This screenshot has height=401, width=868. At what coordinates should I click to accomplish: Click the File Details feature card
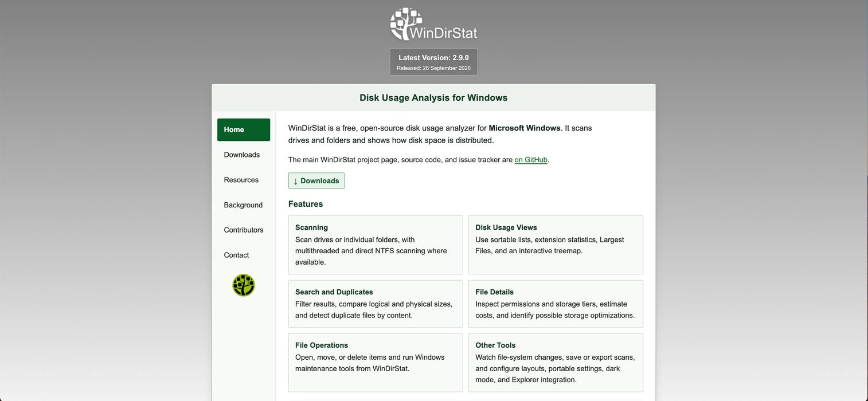[x=556, y=304]
